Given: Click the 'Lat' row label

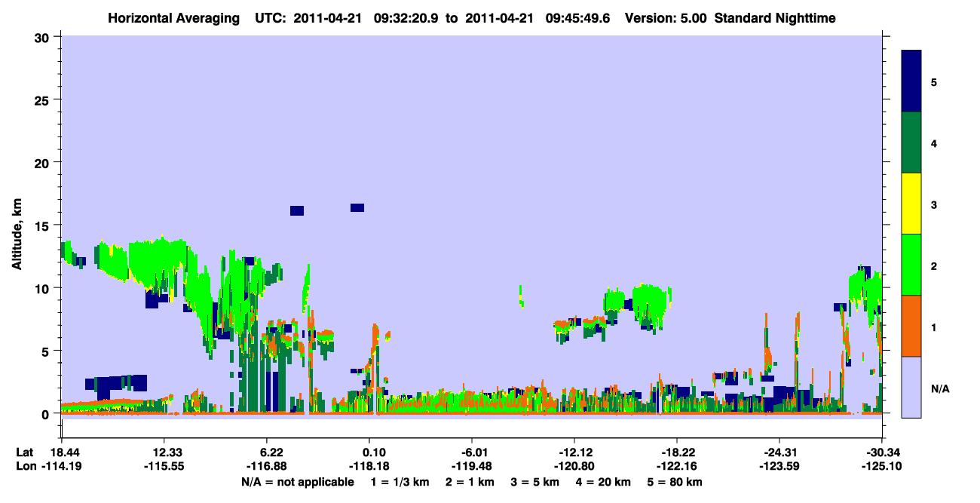Looking at the screenshot, I should [25, 452].
